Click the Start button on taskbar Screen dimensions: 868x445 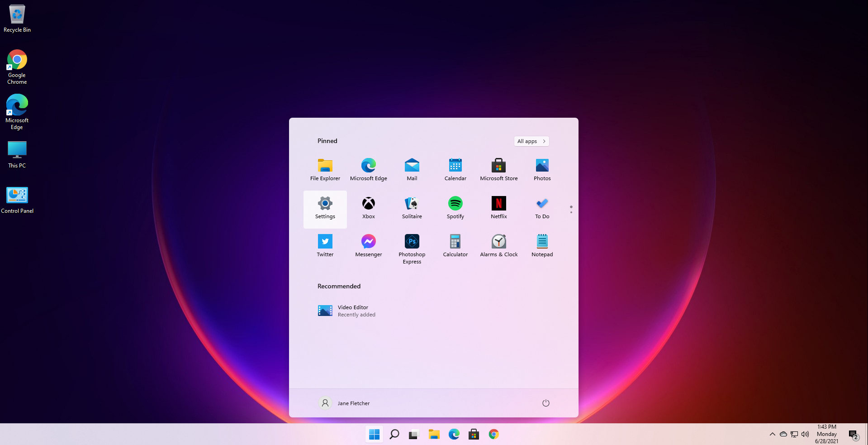[374, 435]
